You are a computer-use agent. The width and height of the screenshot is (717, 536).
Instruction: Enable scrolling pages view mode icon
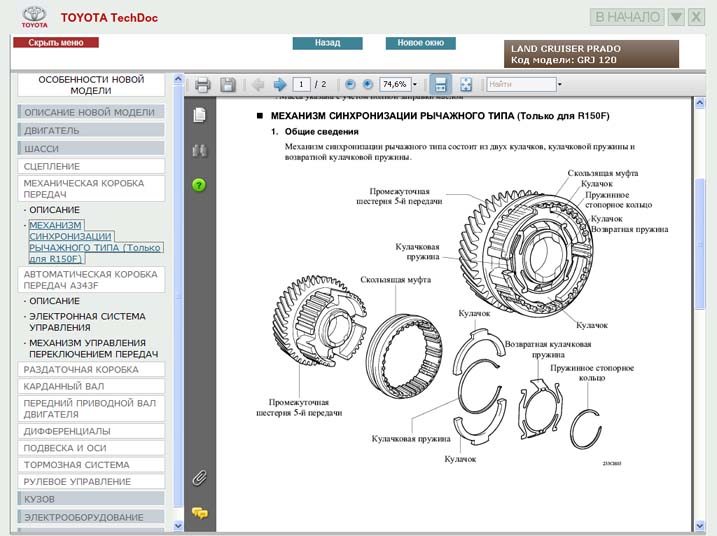(440, 85)
